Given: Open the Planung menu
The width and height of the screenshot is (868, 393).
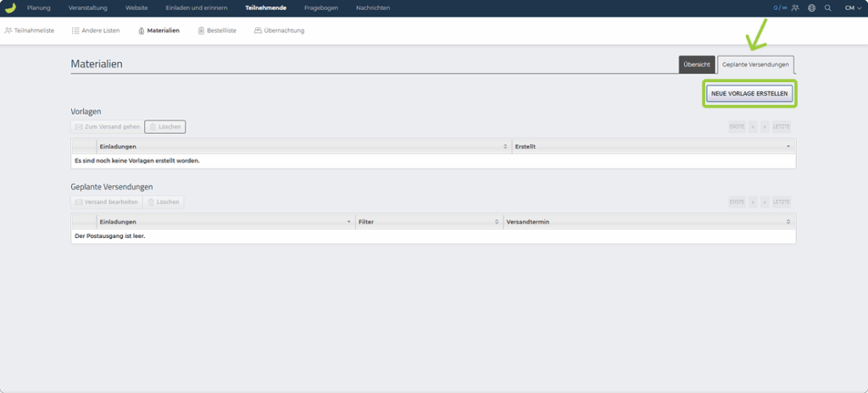Looking at the screenshot, I should [x=39, y=8].
